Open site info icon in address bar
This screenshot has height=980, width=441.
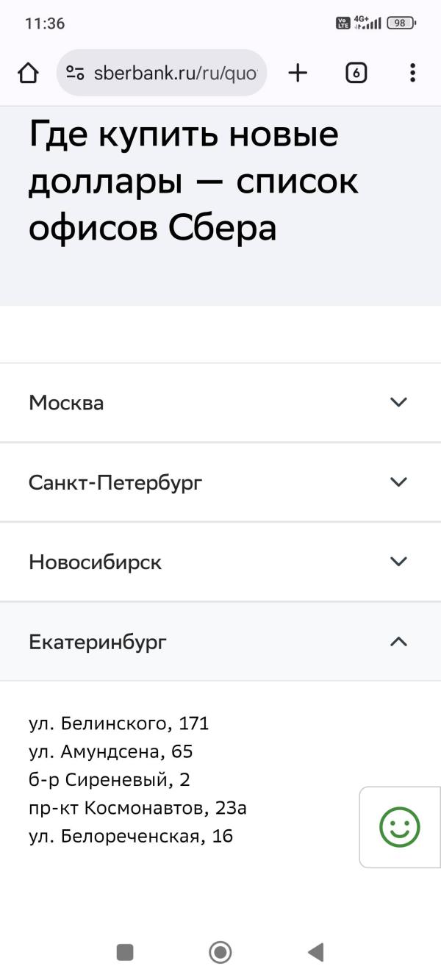click(x=75, y=73)
